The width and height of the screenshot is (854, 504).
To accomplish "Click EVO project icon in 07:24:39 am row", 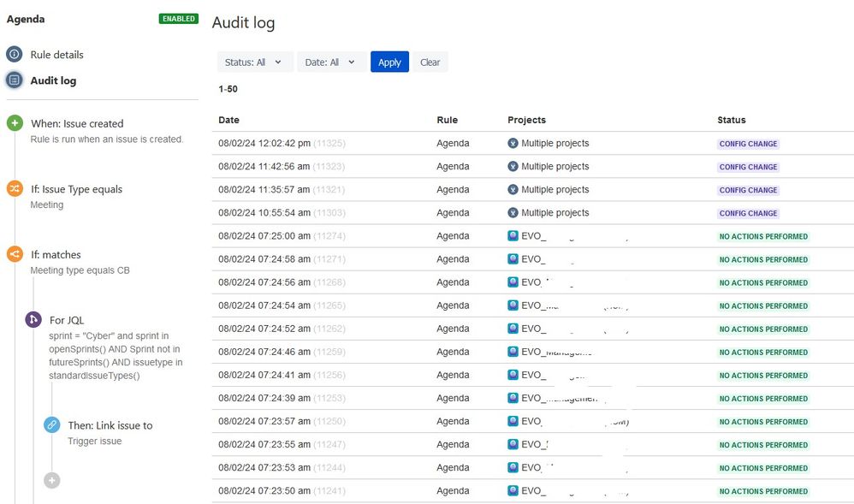I will click(x=513, y=398).
